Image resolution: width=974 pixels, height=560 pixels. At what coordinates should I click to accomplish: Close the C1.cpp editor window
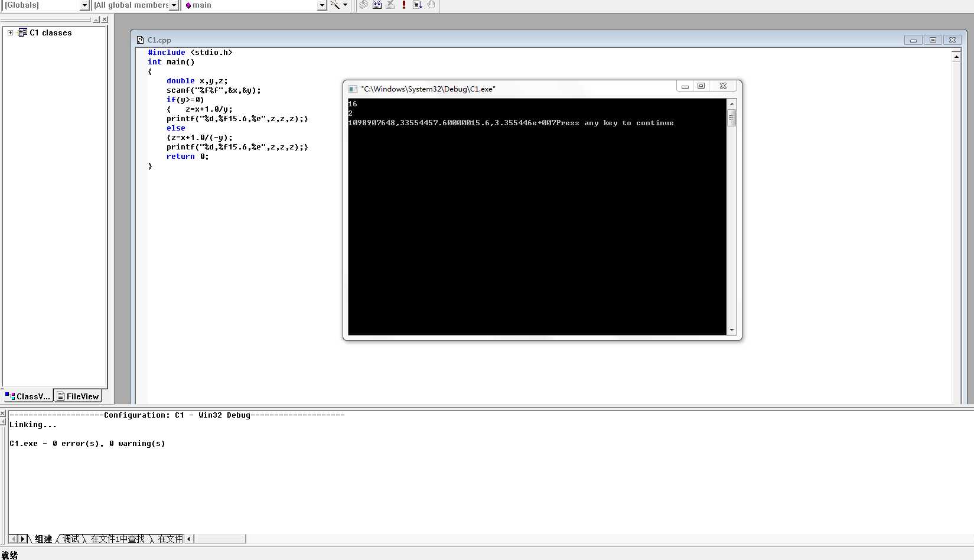pyautogui.click(x=952, y=40)
